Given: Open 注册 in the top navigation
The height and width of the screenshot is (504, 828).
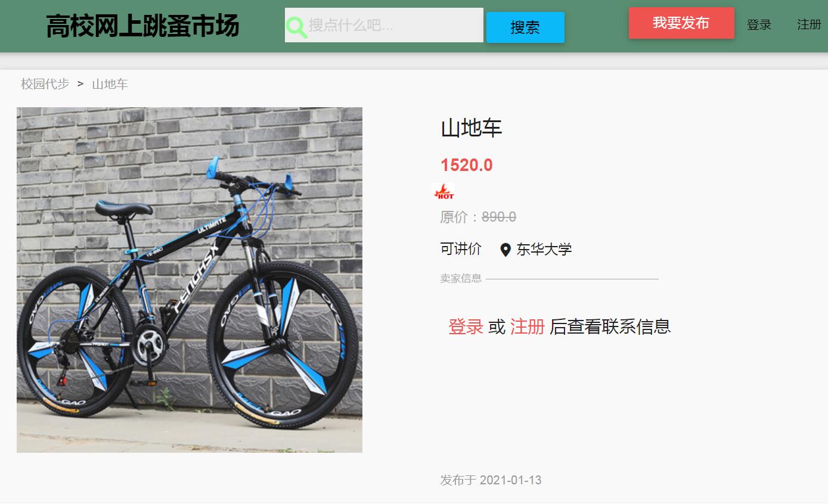Looking at the screenshot, I should (809, 24).
